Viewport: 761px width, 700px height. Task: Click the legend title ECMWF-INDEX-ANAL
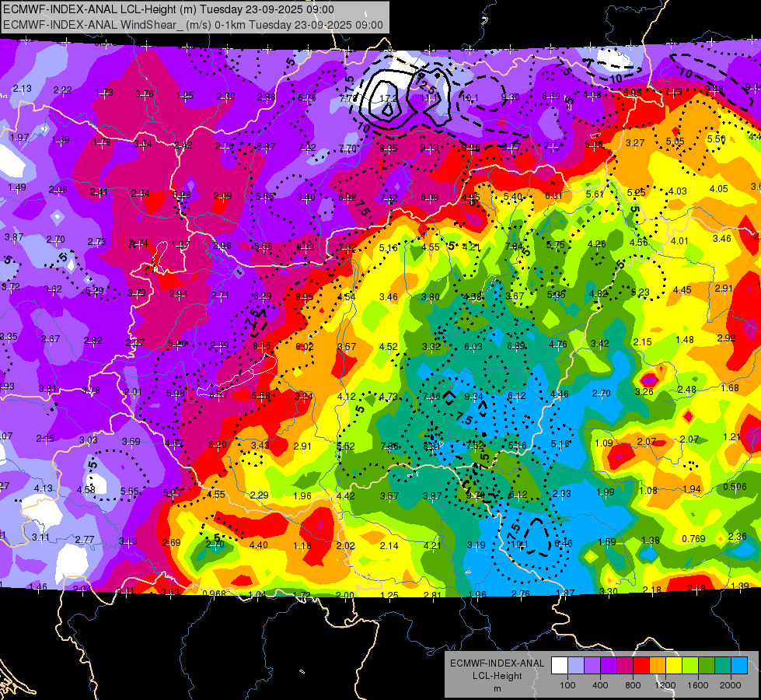pos(497,663)
